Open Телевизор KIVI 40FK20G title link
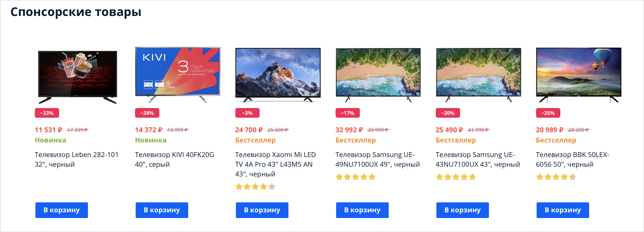 point(174,159)
